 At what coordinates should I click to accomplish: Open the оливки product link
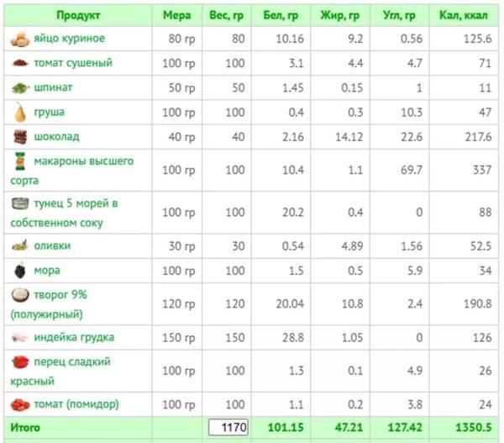click(52, 245)
